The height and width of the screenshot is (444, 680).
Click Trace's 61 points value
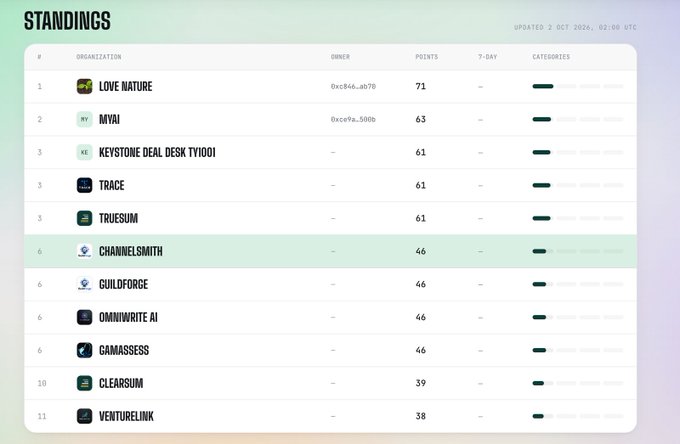421,185
